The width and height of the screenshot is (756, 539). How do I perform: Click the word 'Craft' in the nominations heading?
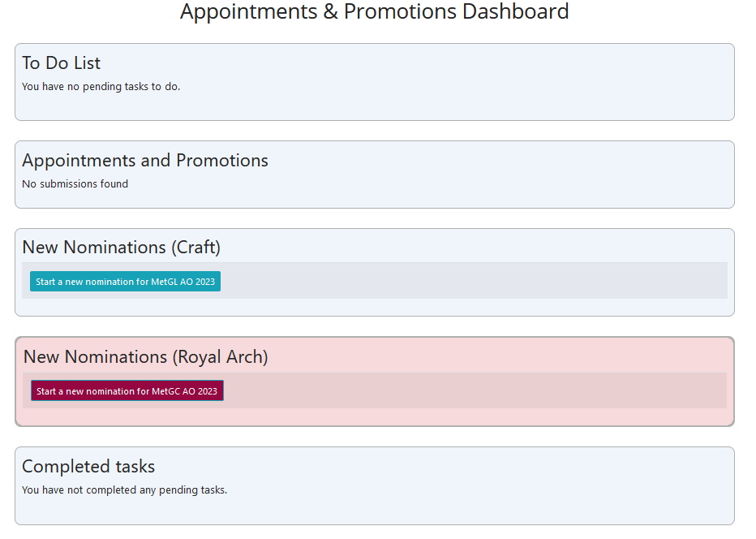point(196,248)
